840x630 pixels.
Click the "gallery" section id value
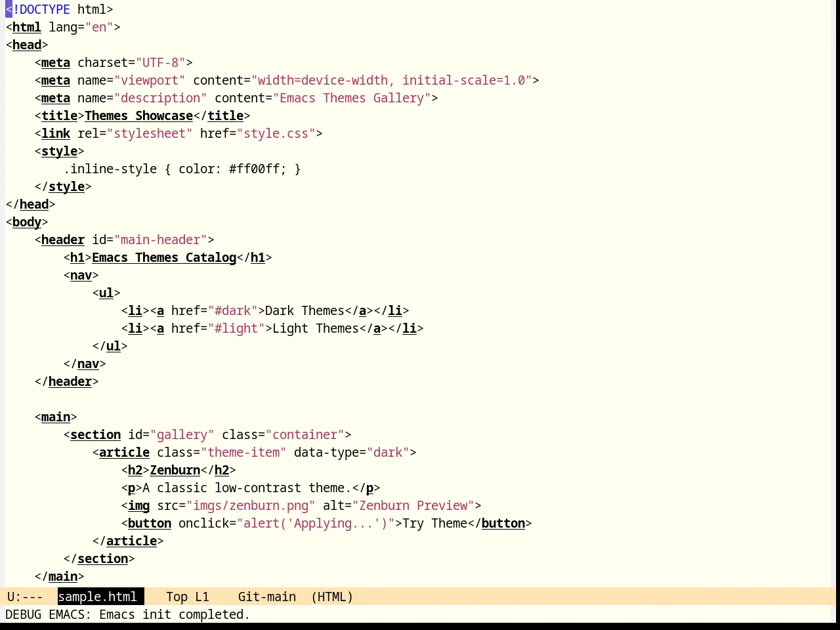182,434
